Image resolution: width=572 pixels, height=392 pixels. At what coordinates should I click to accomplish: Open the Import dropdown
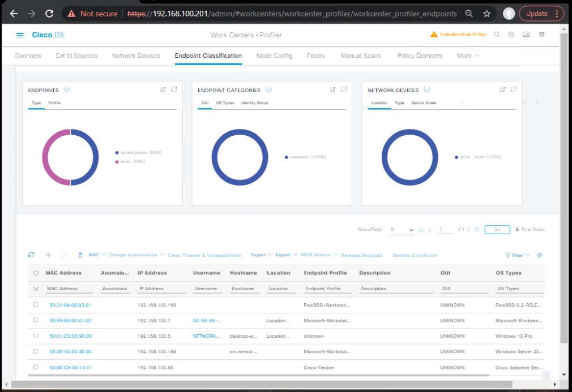pos(287,255)
